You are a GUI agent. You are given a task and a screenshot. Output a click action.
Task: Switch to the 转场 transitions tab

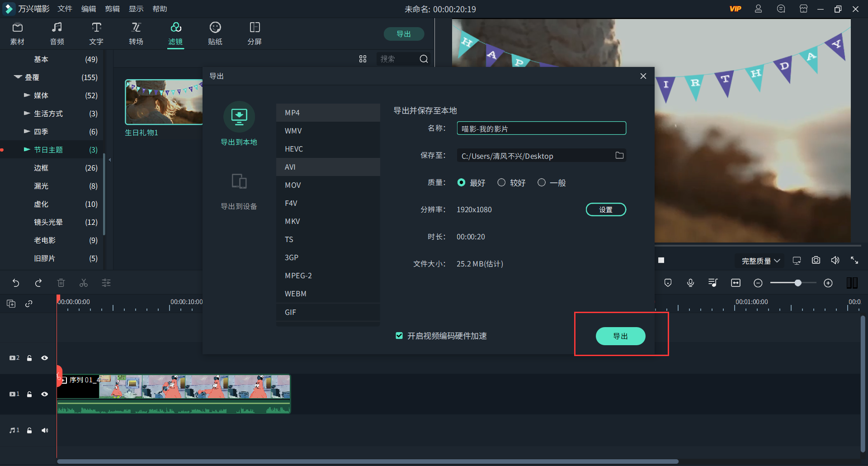pyautogui.click(x=136, y=33)
